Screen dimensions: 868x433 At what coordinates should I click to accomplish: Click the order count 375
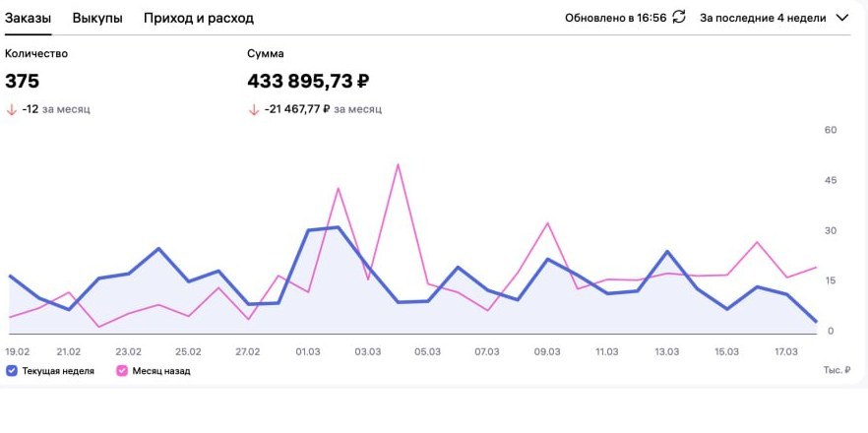[x=22, y=82]
